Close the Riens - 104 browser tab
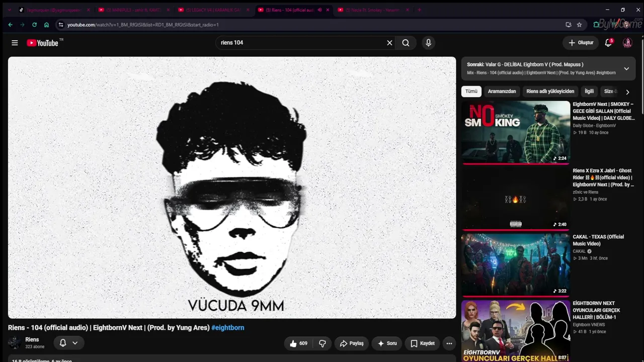Viewport: 644px width, 362px height. 328,10
